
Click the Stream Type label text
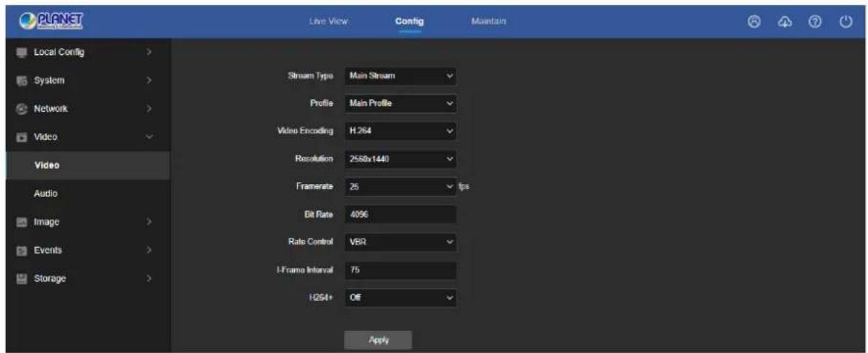pos(311,76)
